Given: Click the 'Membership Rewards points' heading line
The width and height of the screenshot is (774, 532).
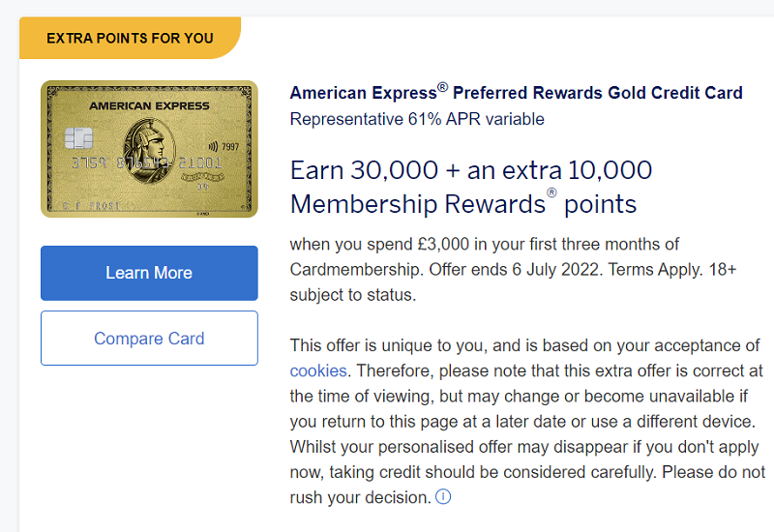Looking at the screenshot, I should 463,204.
